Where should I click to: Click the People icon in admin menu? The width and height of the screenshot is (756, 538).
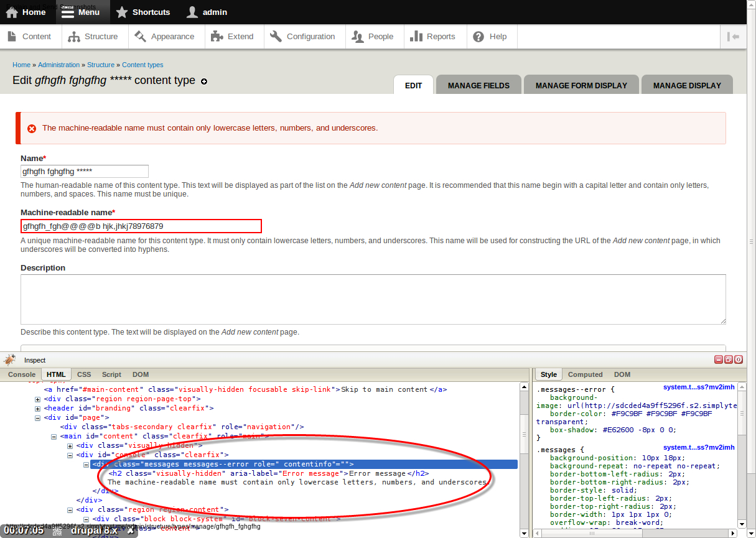click(x=358, y=37)
